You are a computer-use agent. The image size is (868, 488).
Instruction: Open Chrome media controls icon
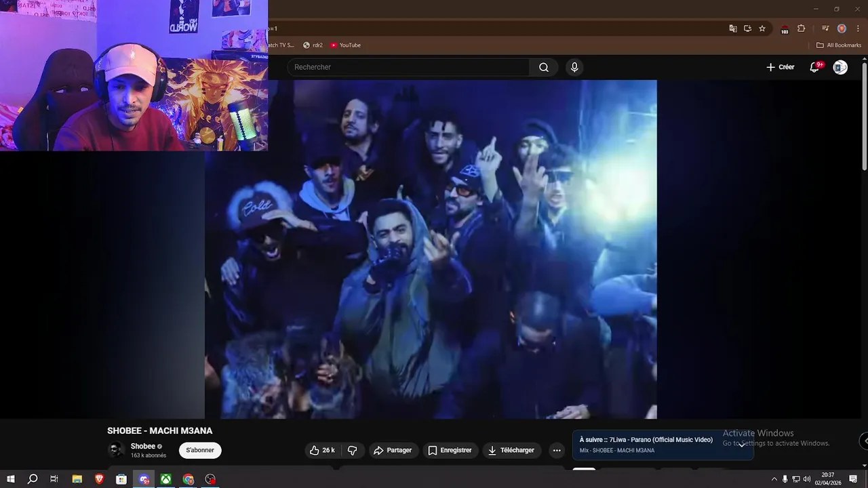tap(825, 28)
